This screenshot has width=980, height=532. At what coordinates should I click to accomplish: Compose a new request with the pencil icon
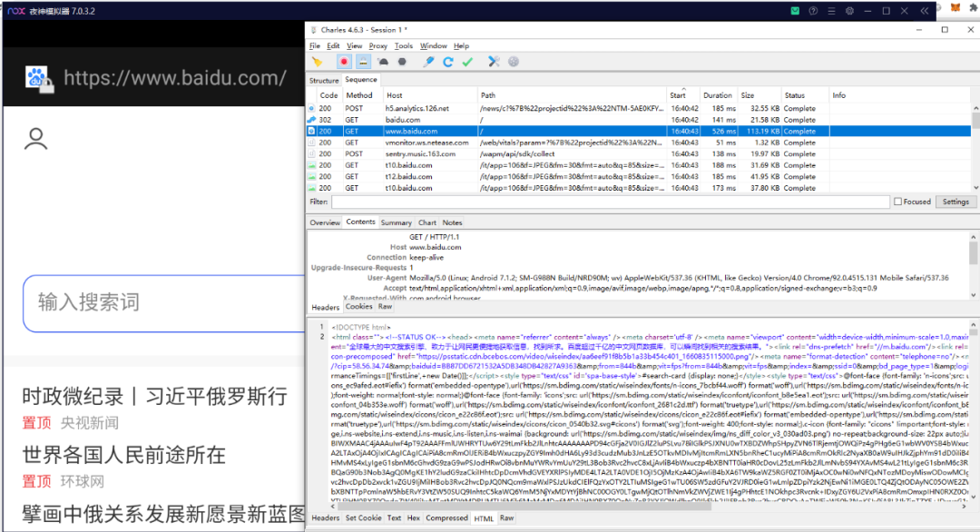tap(428, 62)
